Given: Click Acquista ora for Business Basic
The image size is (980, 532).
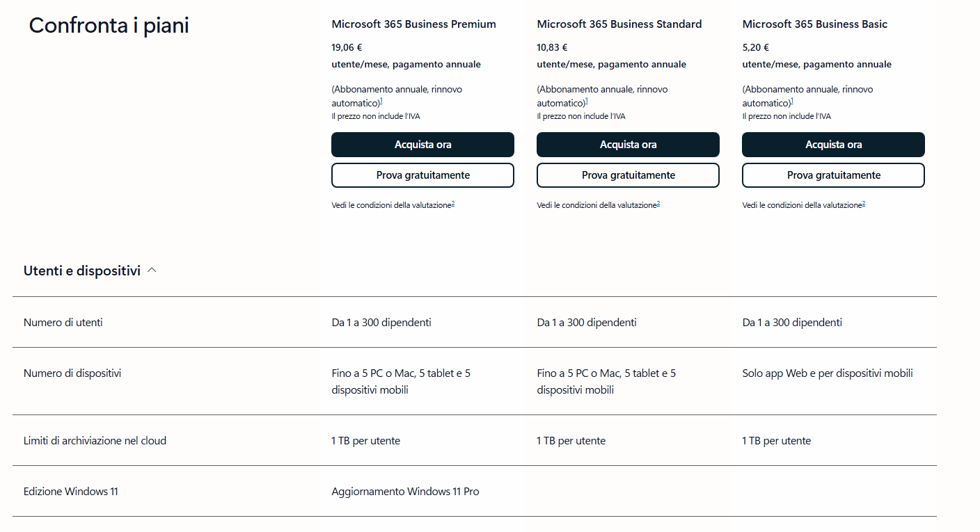Looking at the screenshot, I should click(833, 145).
